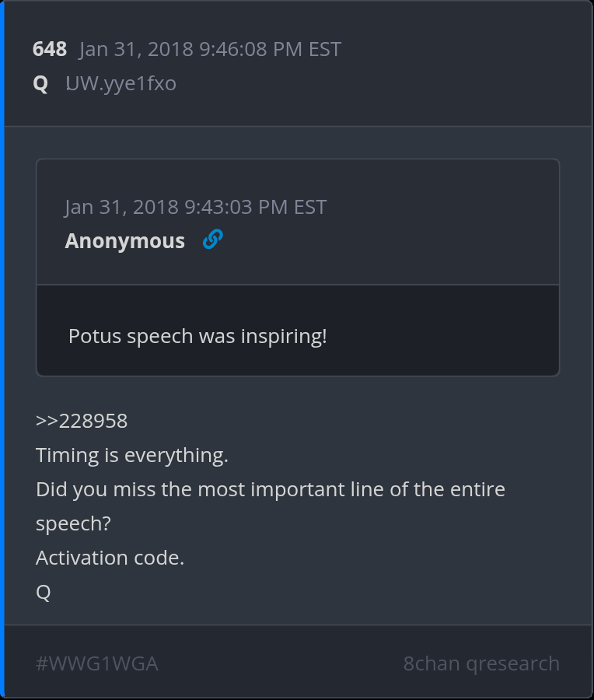Viewport: 594px width, 700px height.
Task: Click the Jan 31, 2018 9:46:08 PM timestamp
Action: [x=210, y=49]
